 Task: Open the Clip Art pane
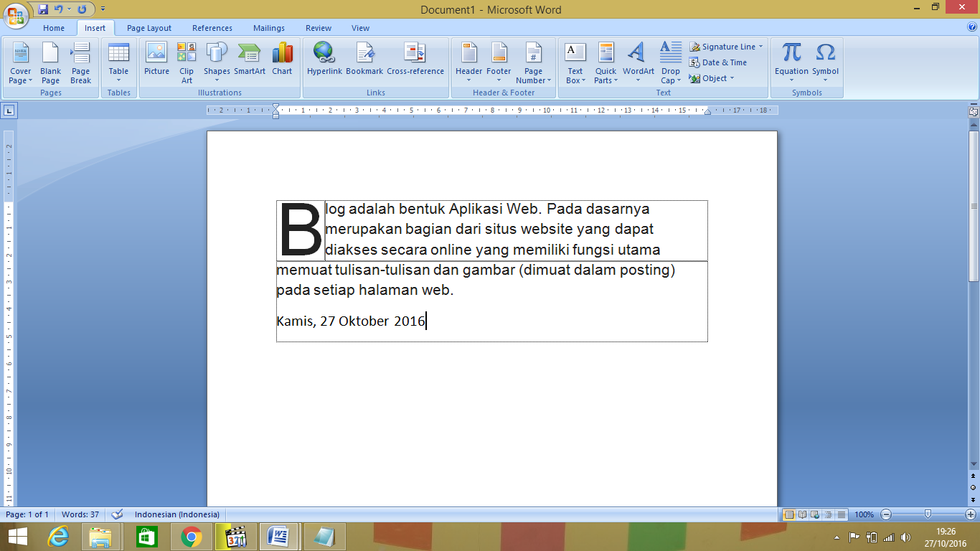click(x=187, y=63)
